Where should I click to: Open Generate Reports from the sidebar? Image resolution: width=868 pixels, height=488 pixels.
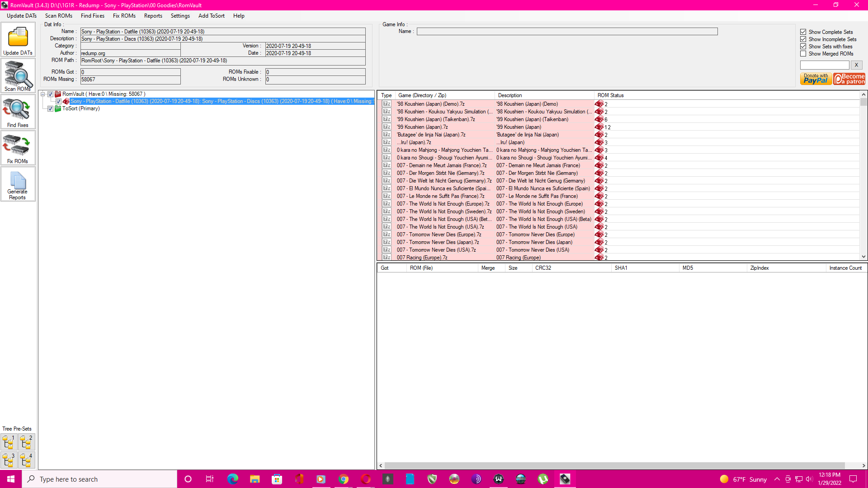point(18,184)
